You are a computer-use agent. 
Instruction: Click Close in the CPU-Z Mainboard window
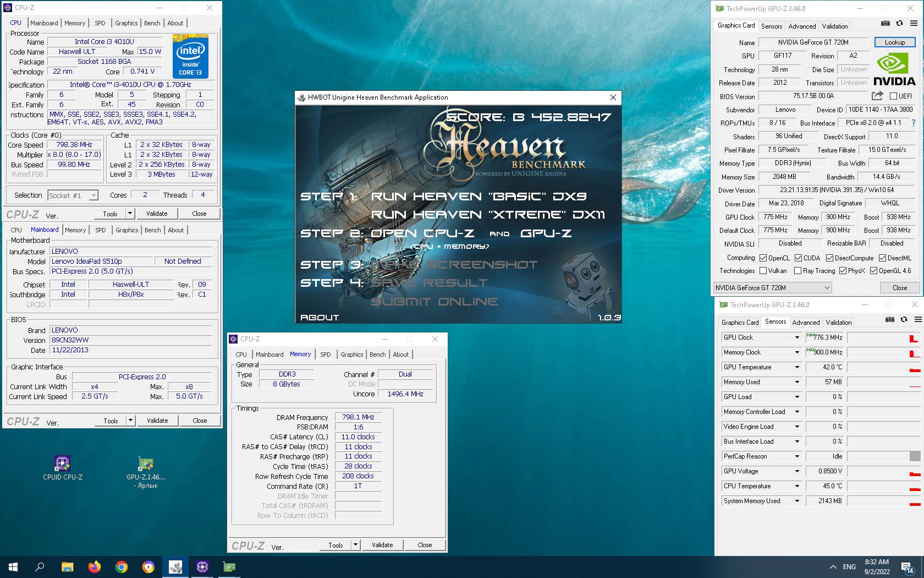(200, 421)
